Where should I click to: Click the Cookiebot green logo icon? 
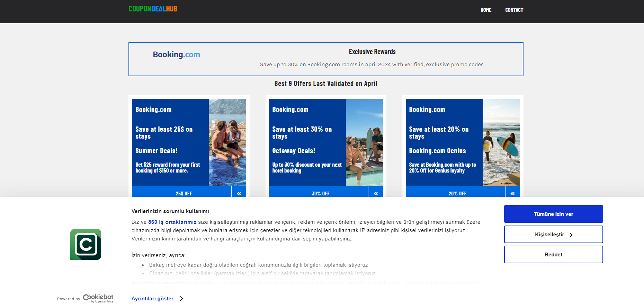coord(86,244)
